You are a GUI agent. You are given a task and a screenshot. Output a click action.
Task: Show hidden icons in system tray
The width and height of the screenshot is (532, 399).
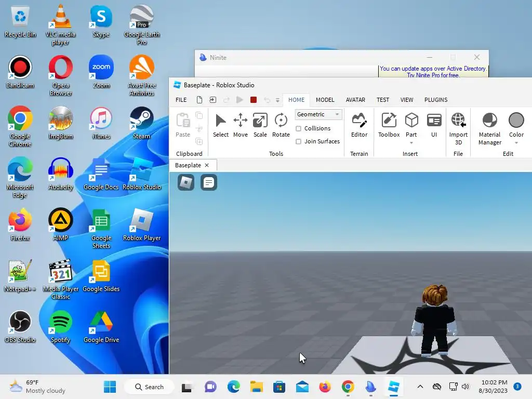[420, 387]
